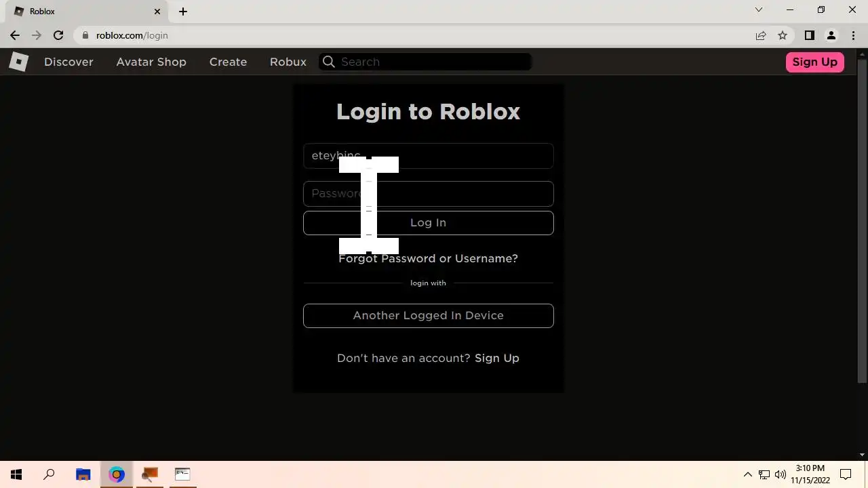Click the search magnifier icon
Image resolution: width=868 pixels, height=488 pixels.
[x=329, y=62]
